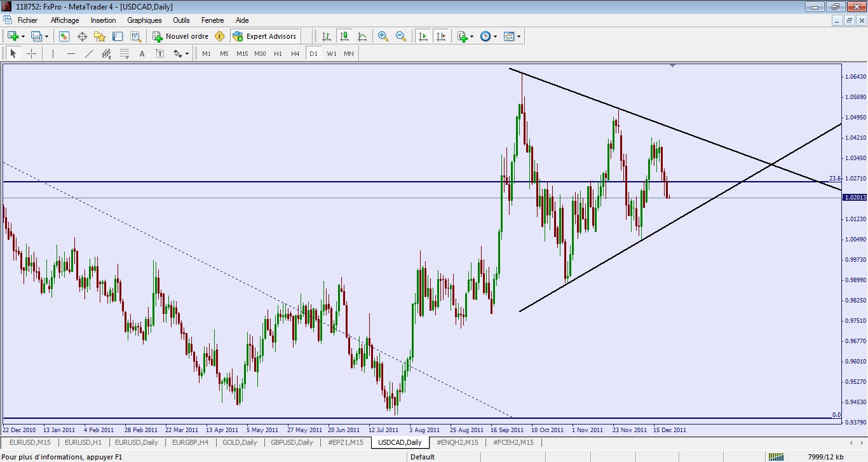Expand the new chart dropdown arrow

(x=23, y=36)
